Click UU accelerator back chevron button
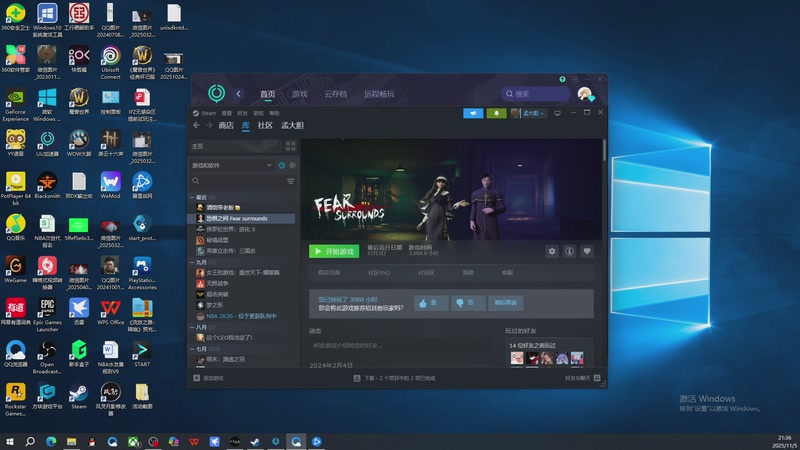800x450 pixels. 238,93
